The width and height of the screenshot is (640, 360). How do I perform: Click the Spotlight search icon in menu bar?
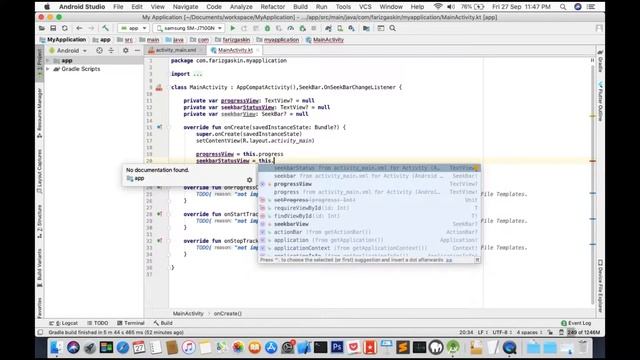click(x=563, y=7)
